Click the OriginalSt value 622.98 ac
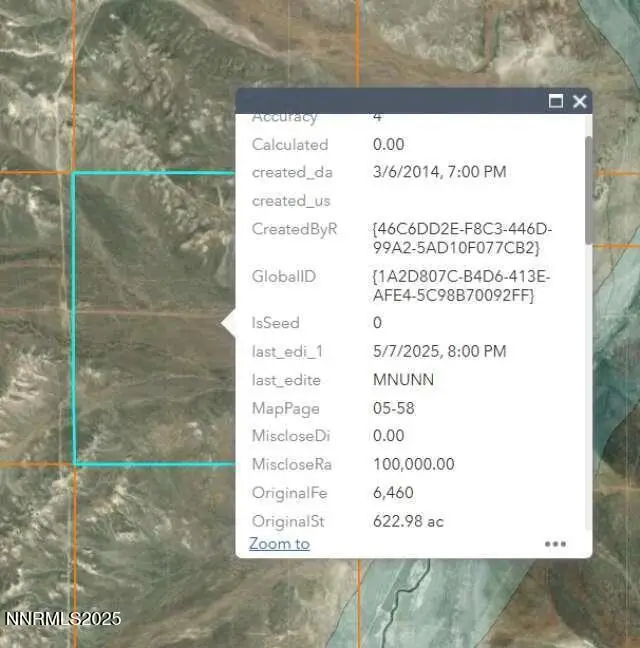 pos(408,521)
